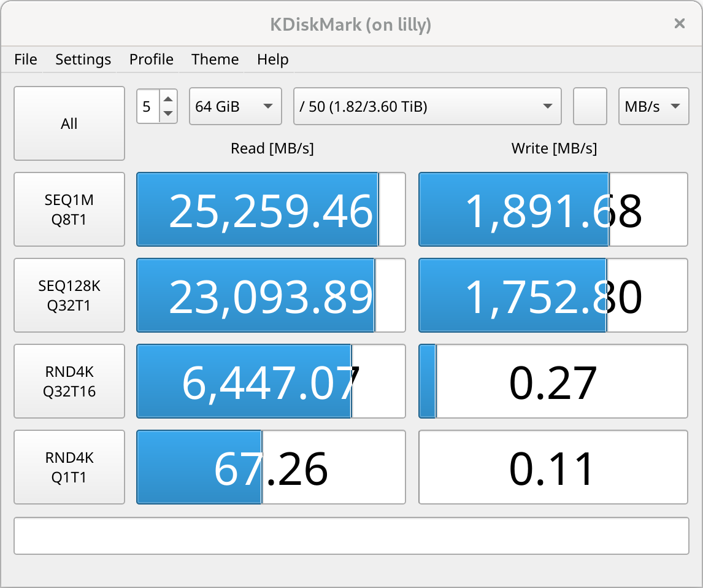The width and height of the screenshot is (703, 588).
Task: Open the File menu
Action: [x=25, y=60]
